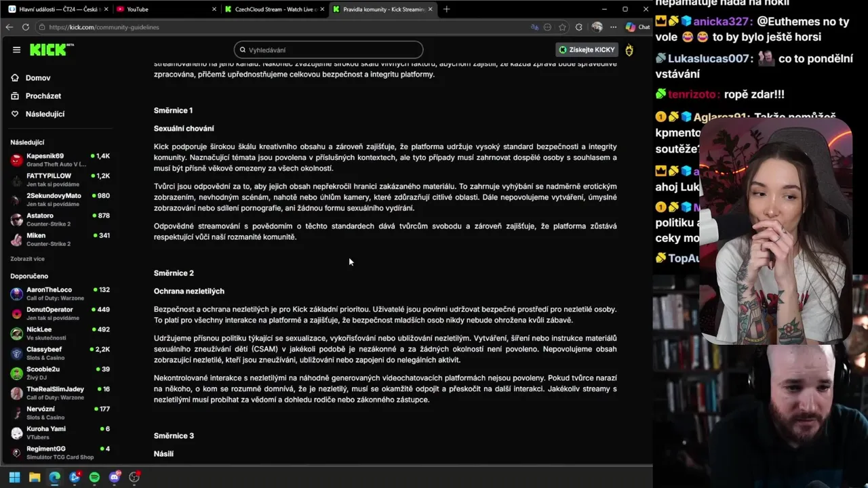Open DonutOperator recommended channel
Viewport: 868px width, 488px height.
[x=60, y=313]
